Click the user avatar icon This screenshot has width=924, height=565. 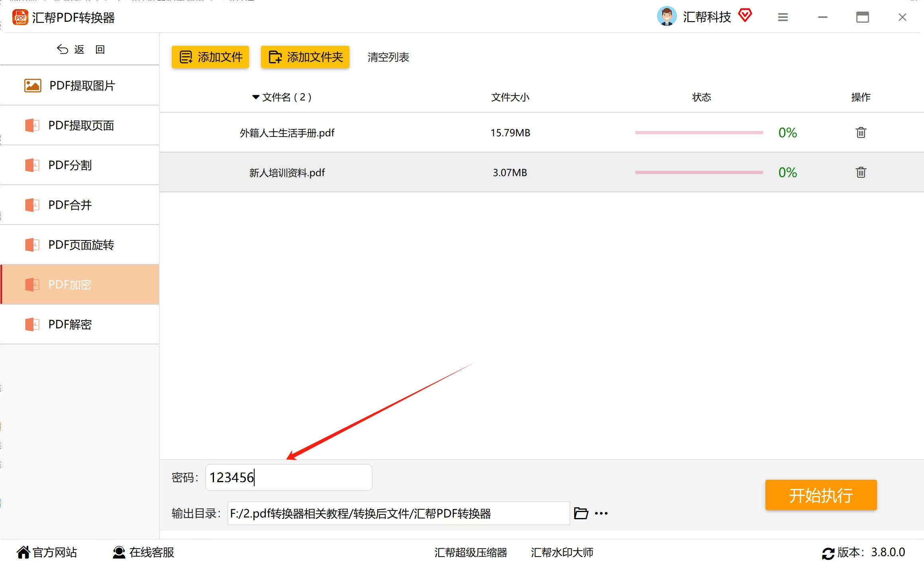(x=667, y=16)
